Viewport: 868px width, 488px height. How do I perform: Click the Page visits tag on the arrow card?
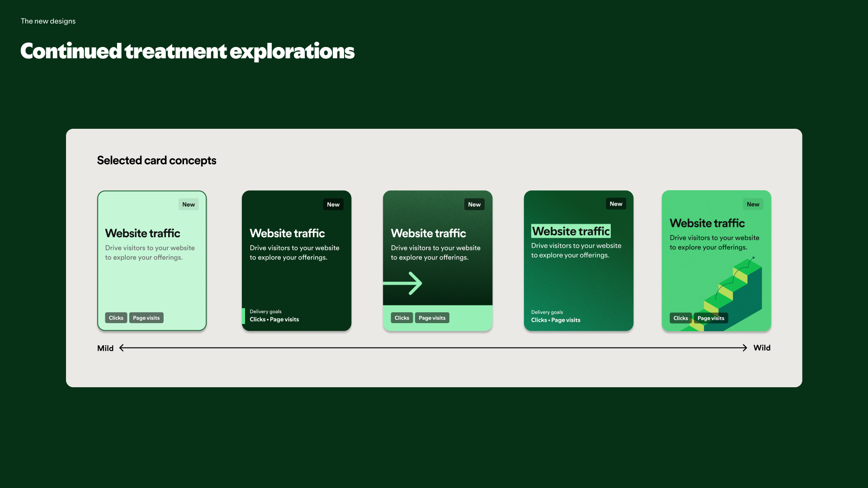click(x=432, y=318)
